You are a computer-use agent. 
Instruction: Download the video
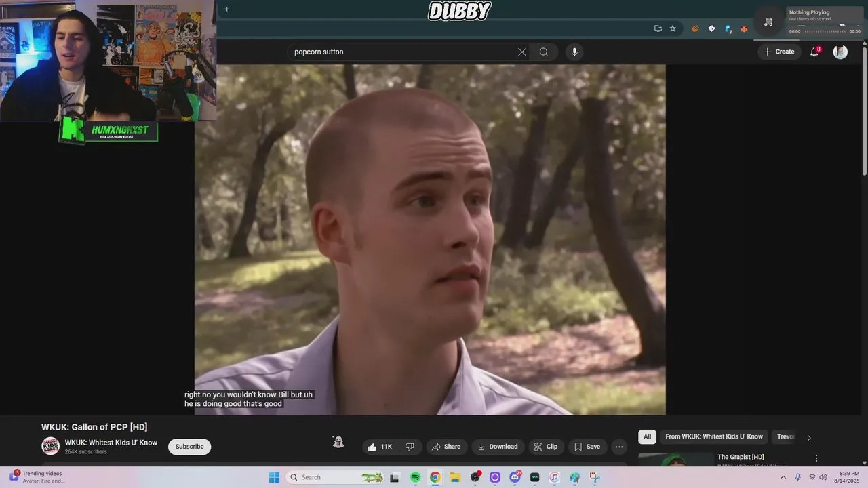click(x=497, y=447)
